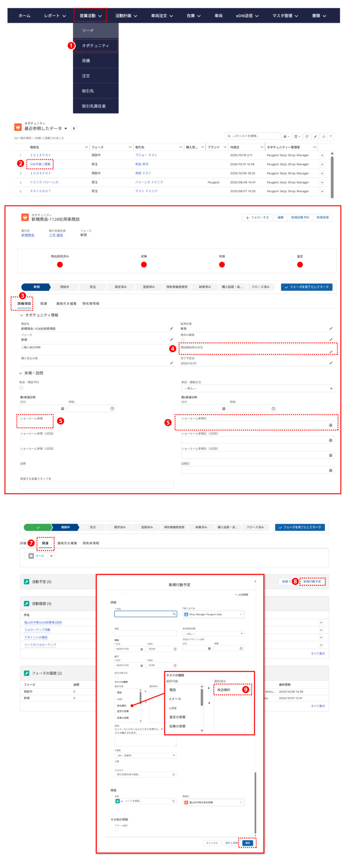This screenshot has width=346, height=868.
Task: Expand the JPY - 日本円 currency dropdown
Action: tap(145, 755)
